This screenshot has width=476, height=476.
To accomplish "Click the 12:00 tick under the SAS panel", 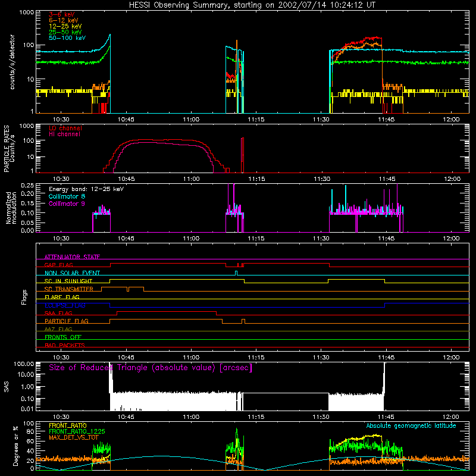I will pos(451,417).
